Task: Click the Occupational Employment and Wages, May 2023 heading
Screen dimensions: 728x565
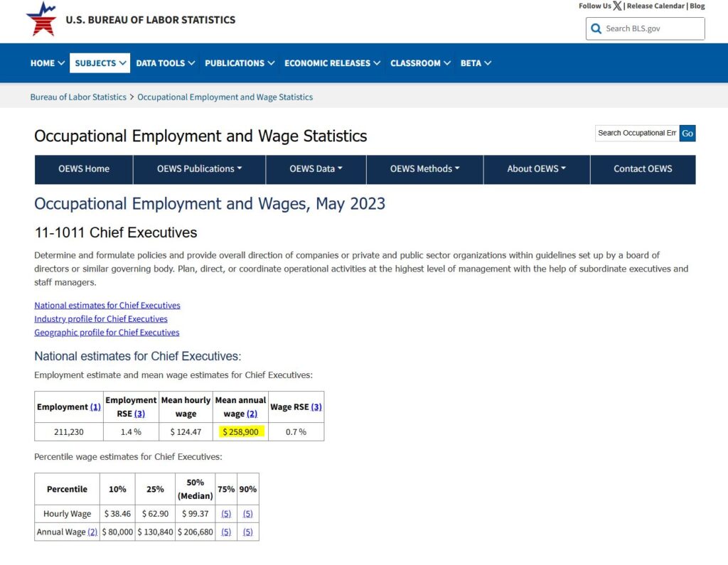Action: point(210,204)
